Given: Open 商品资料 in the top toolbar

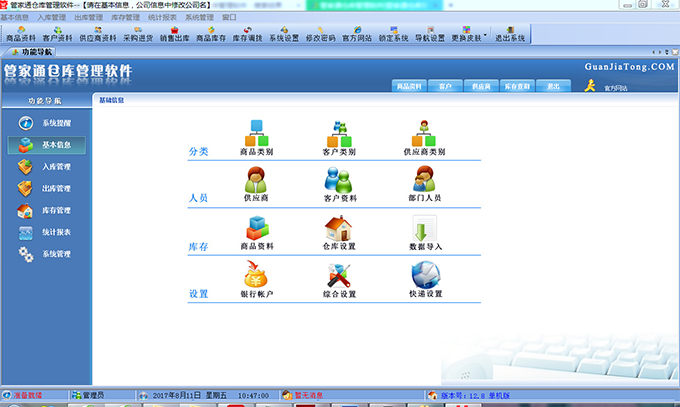Looking at the screenshot, I should [x=21, y=34].
